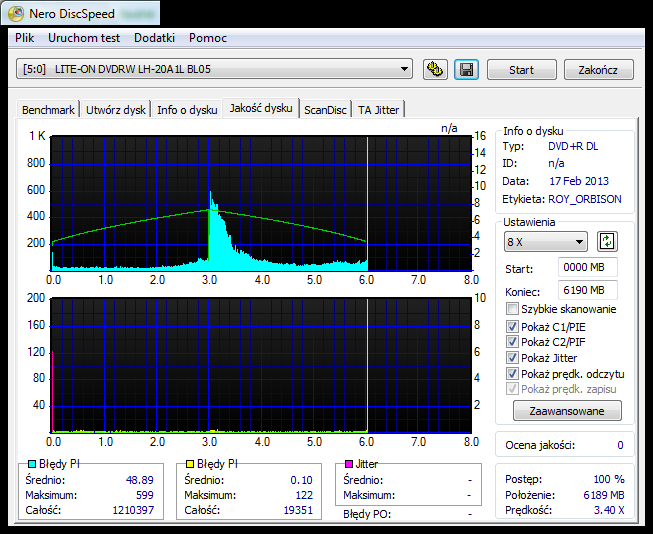Click the floppy disk save icon
Screen dimensions: 653x534
coord(466,70)
